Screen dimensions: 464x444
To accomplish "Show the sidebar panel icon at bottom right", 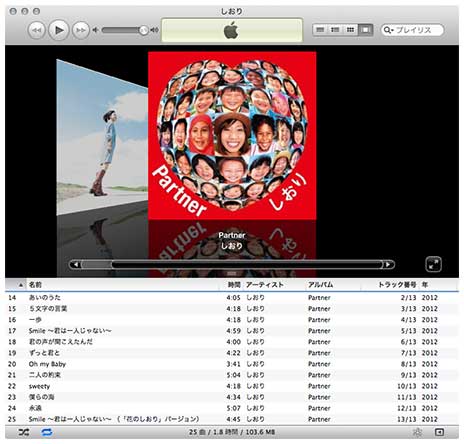I will coord(439,432).
